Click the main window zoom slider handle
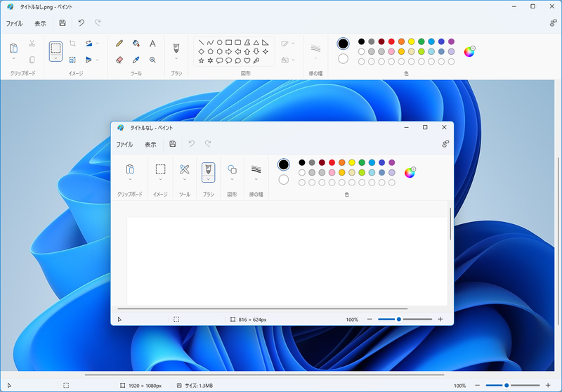Image resolution: width=562 pixels, height=392 pixels. click(x=507, y=385)
